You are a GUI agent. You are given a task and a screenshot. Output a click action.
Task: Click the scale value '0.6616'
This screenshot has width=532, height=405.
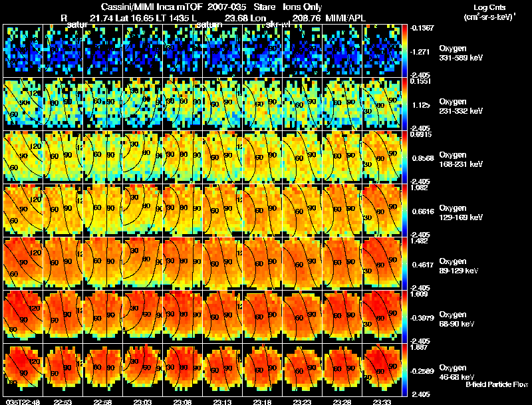423,211
